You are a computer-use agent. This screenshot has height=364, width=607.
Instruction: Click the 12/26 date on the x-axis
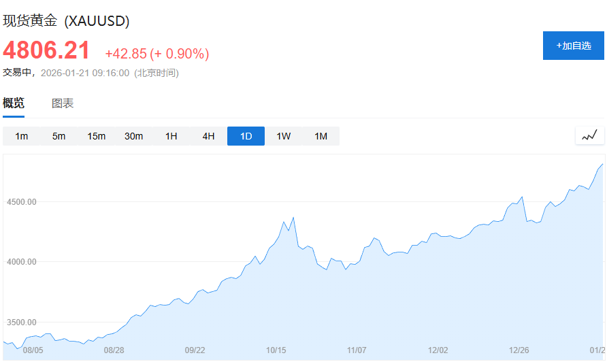[519, 350]
